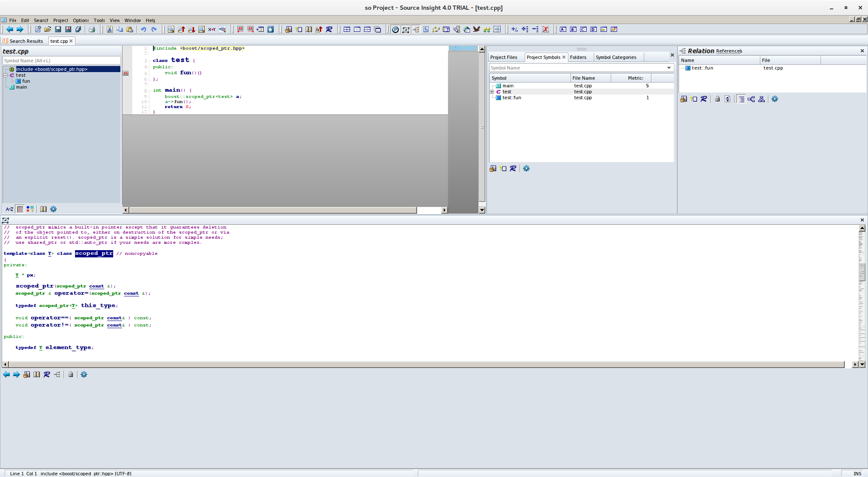Click the References link in Relation header

point(729,51)
